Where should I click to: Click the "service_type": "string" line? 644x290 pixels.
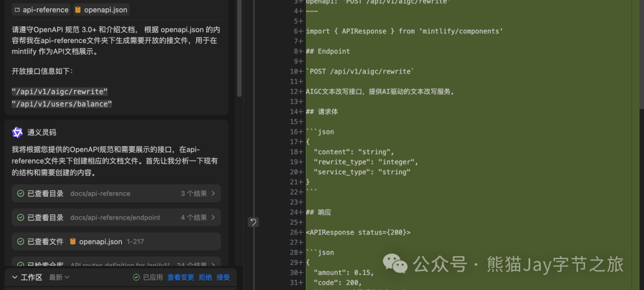tap(362, 172)
